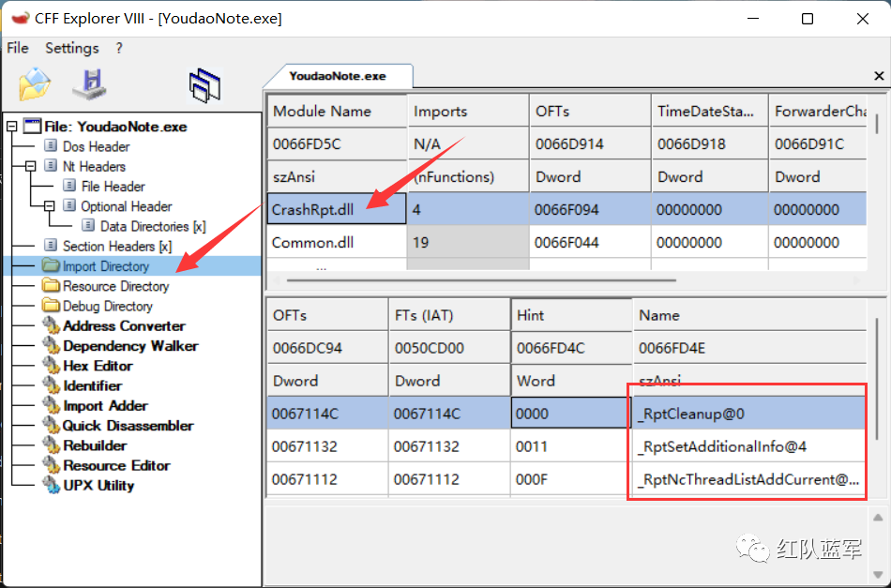Select the Common.dll module row
This screenshot has height=588, width=891.
[566, 243]
